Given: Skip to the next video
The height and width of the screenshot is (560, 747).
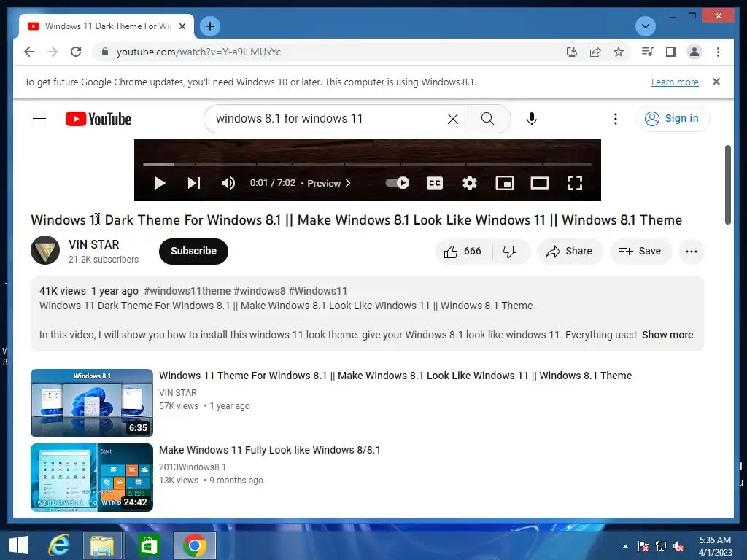Looking at the screenshot, I should pos(194,183).
